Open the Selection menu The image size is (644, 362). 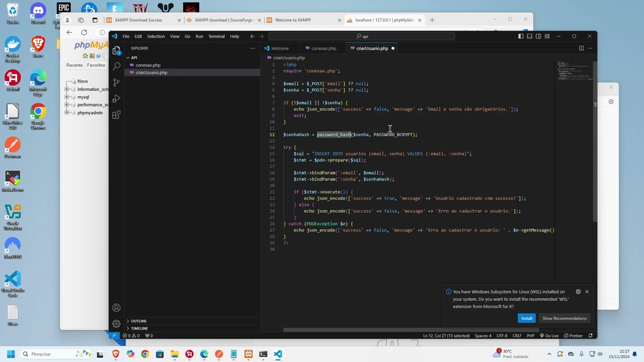155,36
